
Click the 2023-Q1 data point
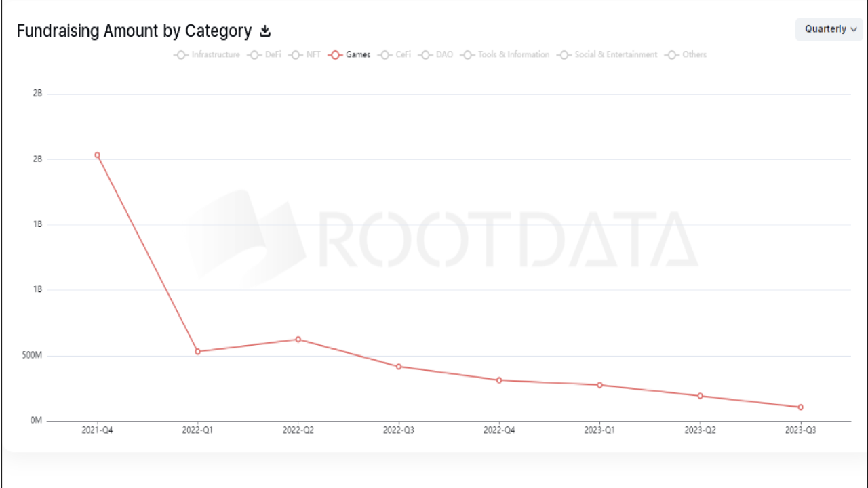599,385
